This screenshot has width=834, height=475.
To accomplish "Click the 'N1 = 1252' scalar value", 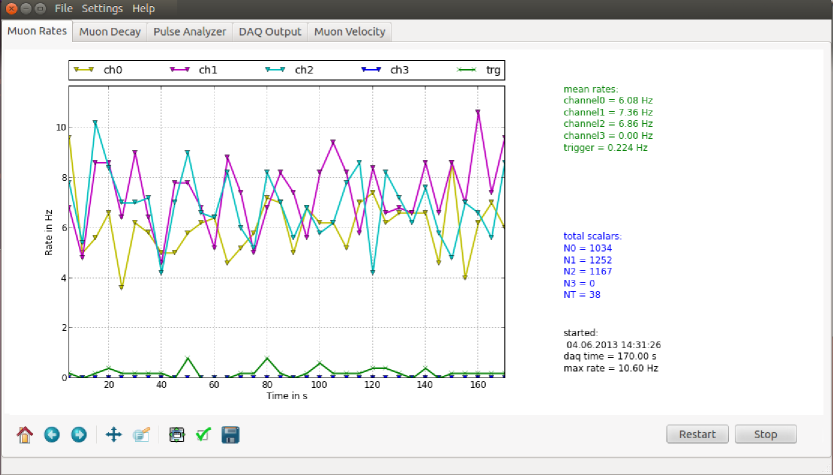I will tap(588, 260).
